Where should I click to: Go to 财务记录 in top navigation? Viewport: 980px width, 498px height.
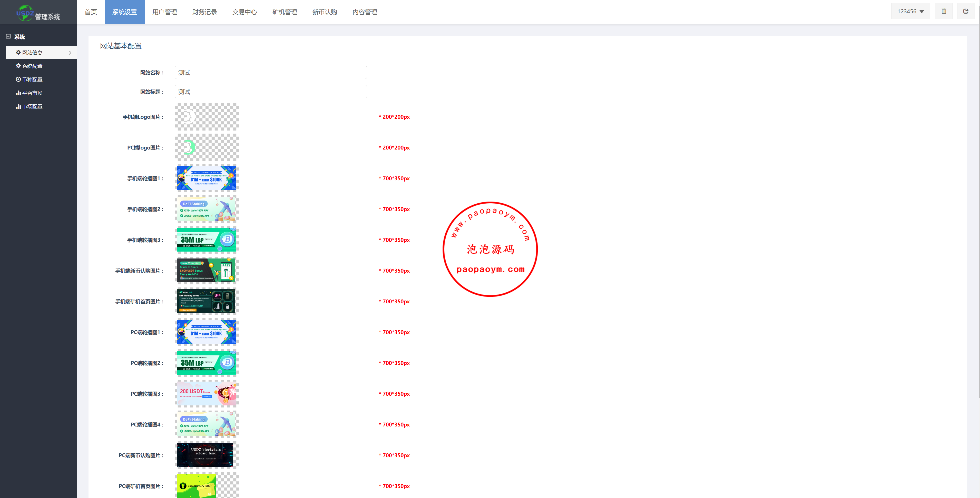pyautogui.click(x=204, y=12)
